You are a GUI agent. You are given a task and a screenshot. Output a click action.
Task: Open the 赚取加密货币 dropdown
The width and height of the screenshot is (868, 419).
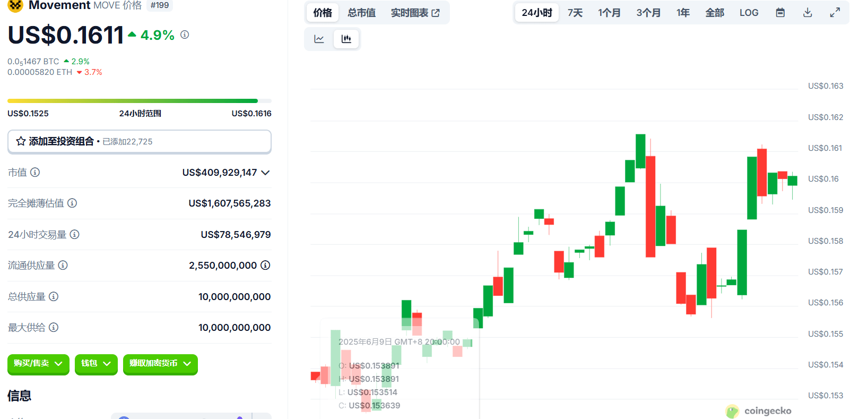pos(160,364)
